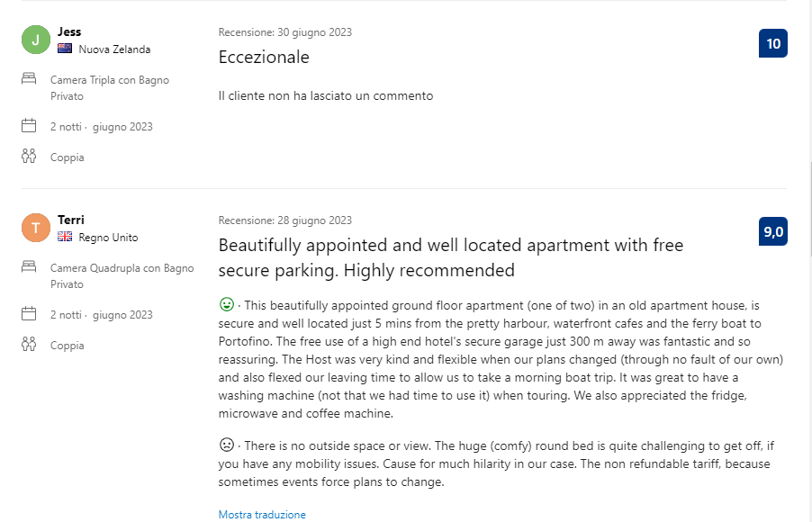Click the page scrollbar on the right edge
This screenshot has height=522, width=812.
coord(810,210)
